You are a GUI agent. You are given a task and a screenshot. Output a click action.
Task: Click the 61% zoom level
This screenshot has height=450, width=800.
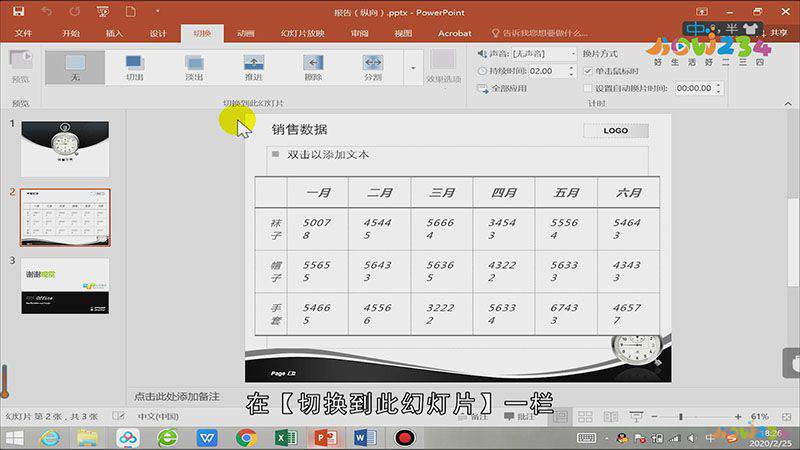click(759, 417)
